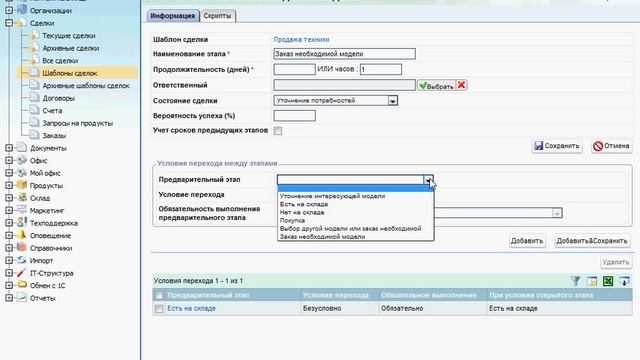
Task: Click the Счета page icon
Action: pos(35,110)
